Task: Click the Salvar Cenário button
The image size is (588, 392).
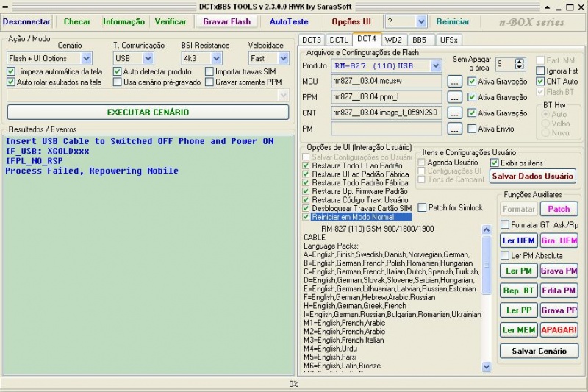Action: click(x=539, y=351)
